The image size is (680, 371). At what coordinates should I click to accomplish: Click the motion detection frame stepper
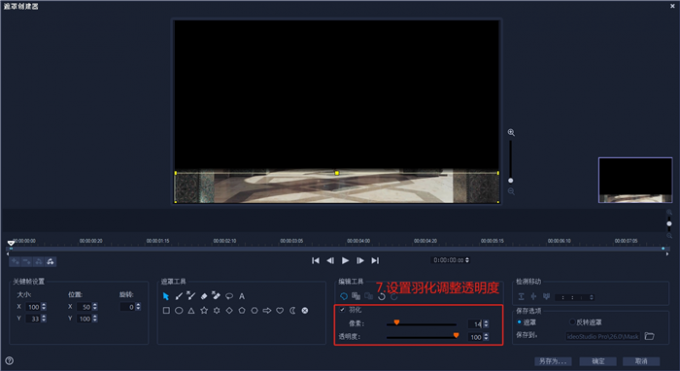[x=591, y=297]
